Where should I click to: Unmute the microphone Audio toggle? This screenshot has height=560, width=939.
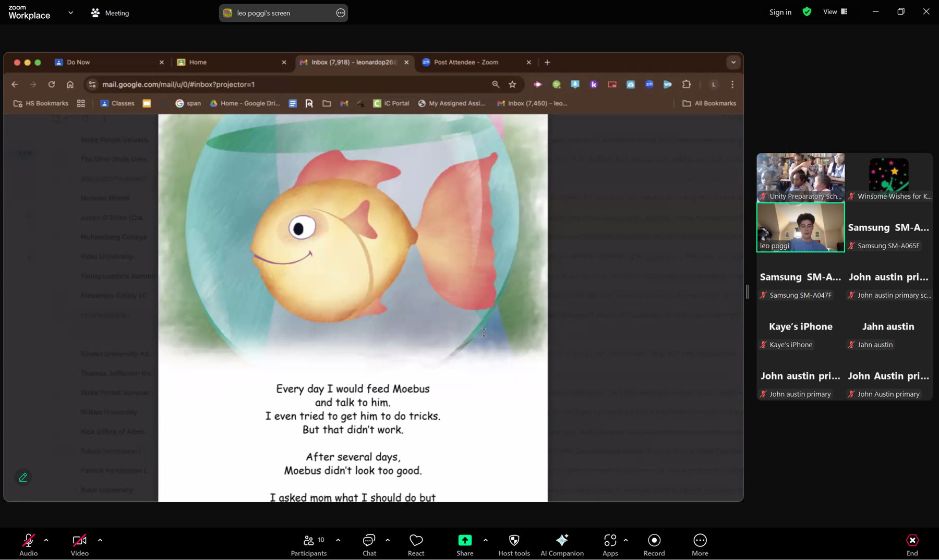[28, 544]
